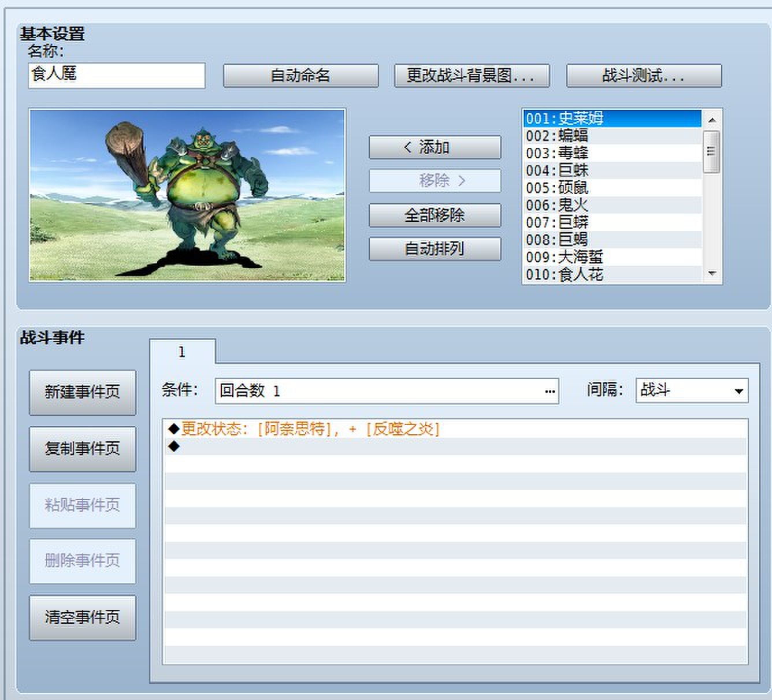Select enemy 010:食人花 in the list
Screen dimensions: 772x700
(612, 274)
